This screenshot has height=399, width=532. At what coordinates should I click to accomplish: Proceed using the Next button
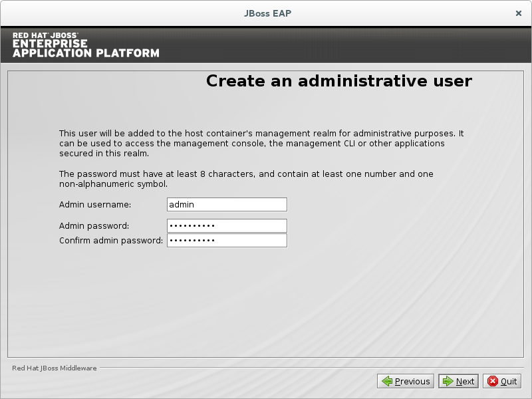point(458,381)
